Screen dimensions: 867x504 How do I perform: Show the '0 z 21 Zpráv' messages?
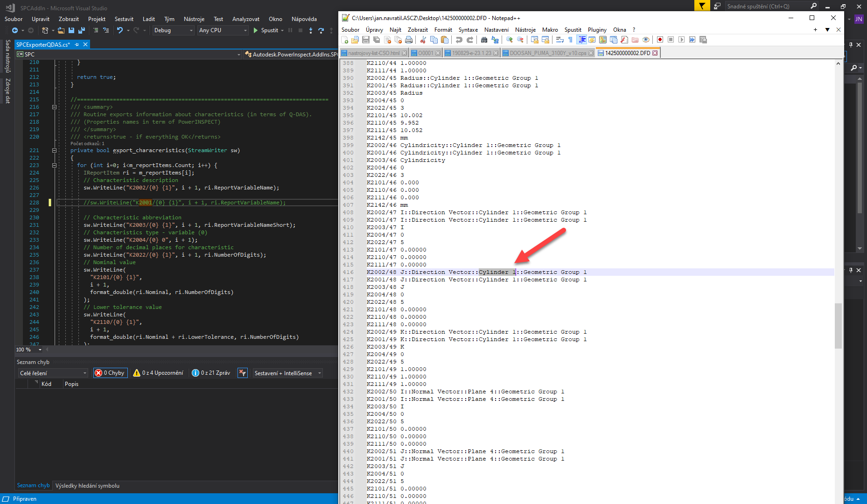coord(211,373)
